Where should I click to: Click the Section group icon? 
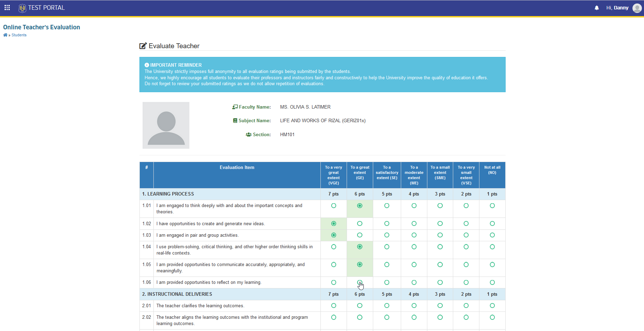pos(248,134)
